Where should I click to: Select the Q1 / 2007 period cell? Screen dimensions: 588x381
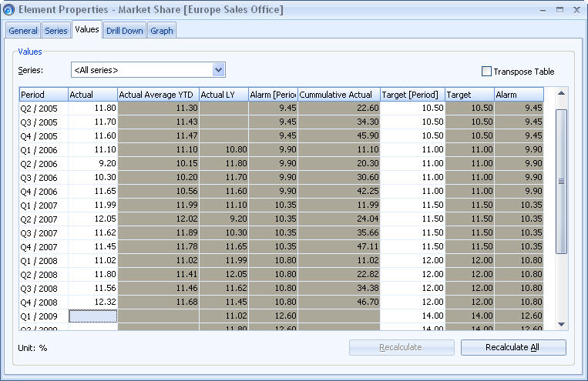tap(43, 206)
